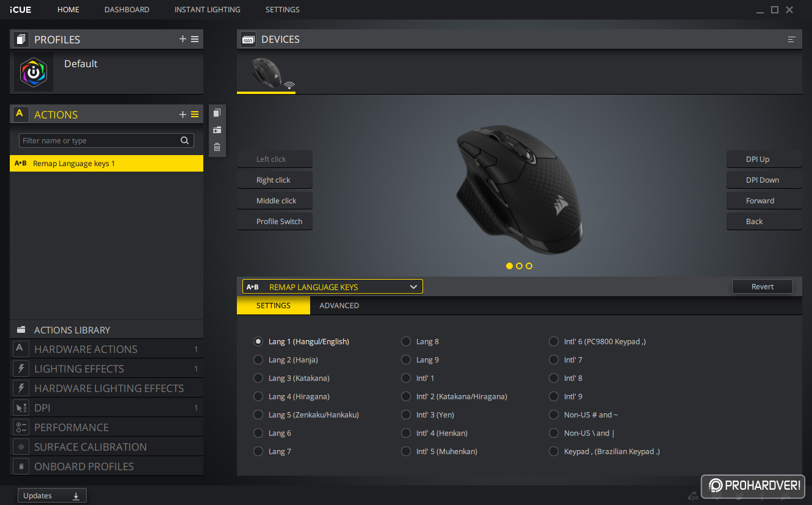This screenshot has height=505, width=812.
Task: Select the Forward mouse button
Action: pos(764,200)
